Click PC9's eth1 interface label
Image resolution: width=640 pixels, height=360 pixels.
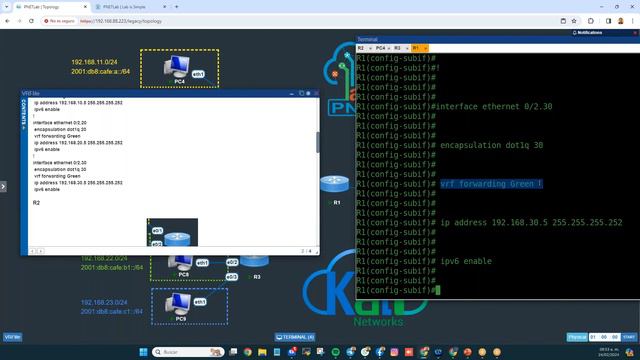pos(200,302)
